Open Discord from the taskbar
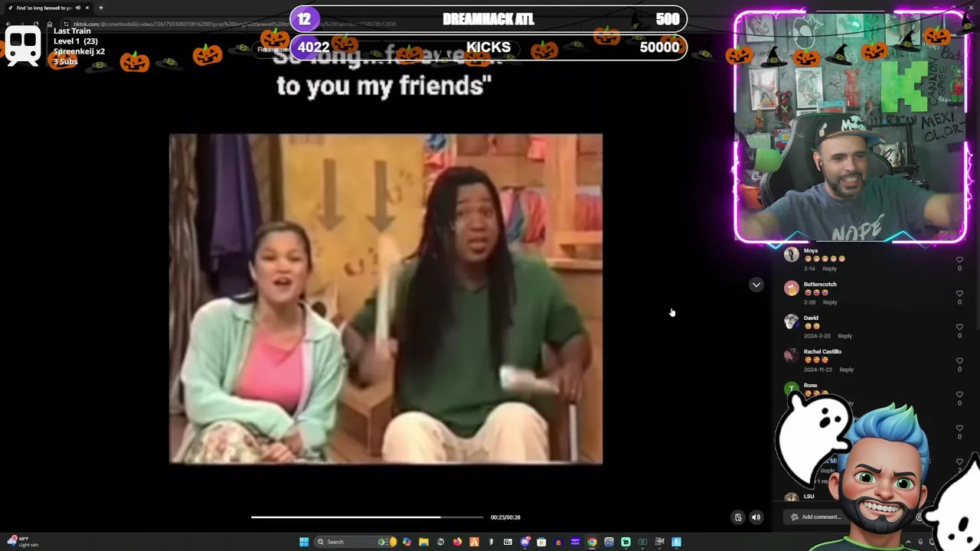The height and width of the screenshot is (551, 980). [x=524, y=542]
